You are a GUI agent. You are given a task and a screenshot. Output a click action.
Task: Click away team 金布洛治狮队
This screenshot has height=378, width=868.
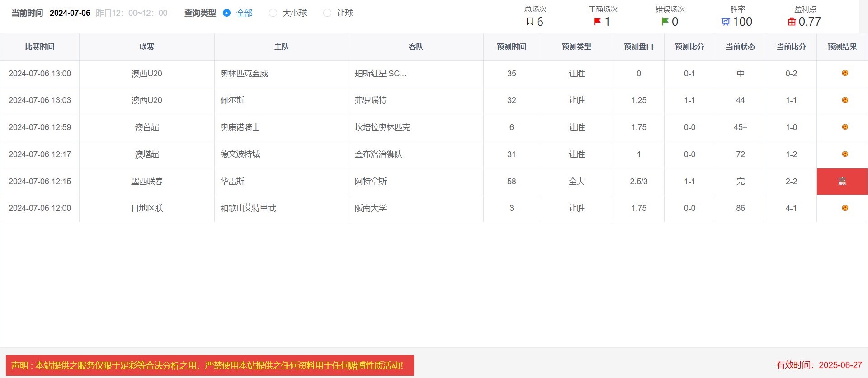coord(378,154)
